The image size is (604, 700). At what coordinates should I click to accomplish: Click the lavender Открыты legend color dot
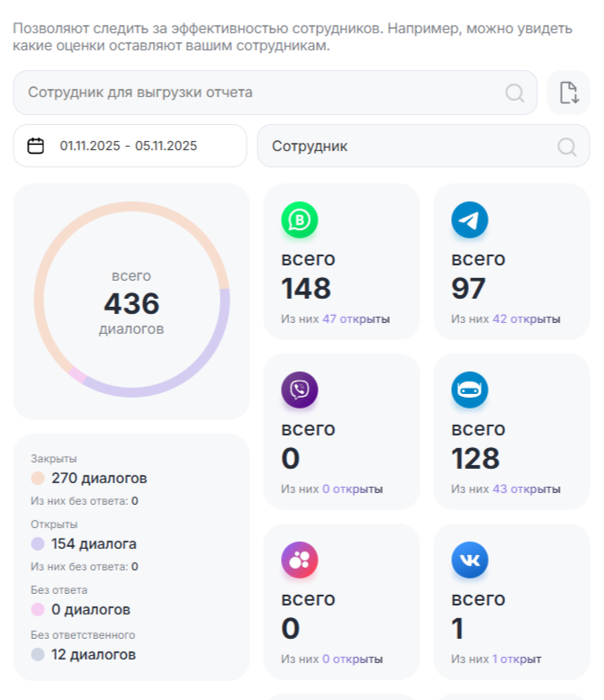(38, 544)
